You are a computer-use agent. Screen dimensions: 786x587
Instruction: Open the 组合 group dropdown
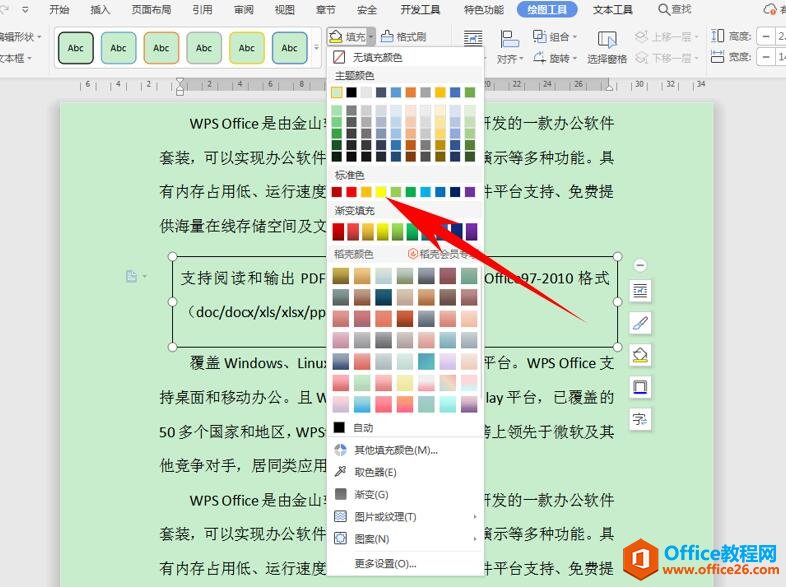(x=554, y=37)
